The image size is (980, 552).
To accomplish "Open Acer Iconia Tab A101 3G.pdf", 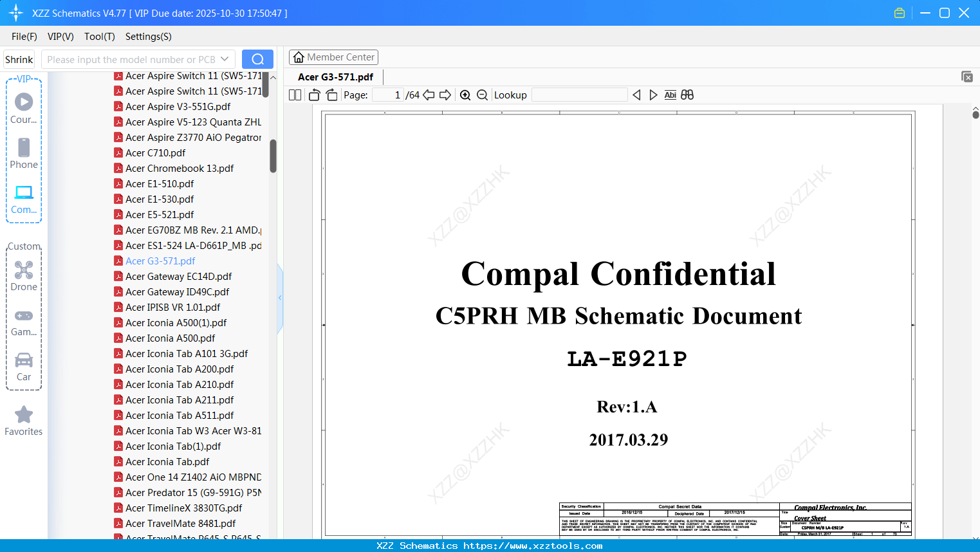I will [x=181, y=354].
